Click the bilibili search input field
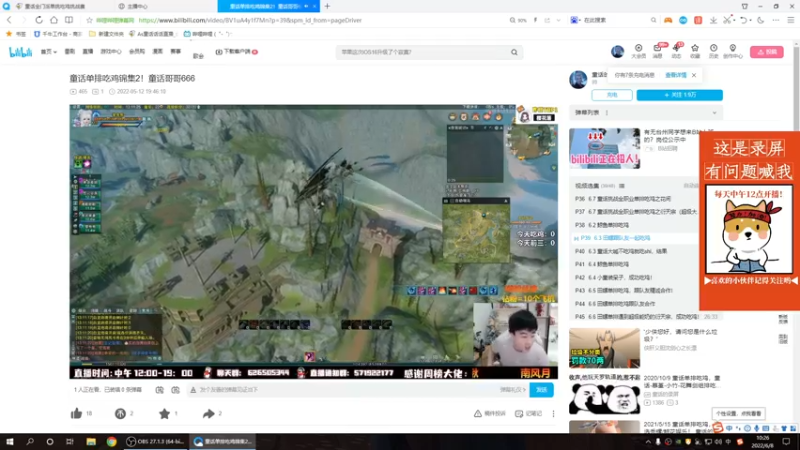 pos(422,52)
